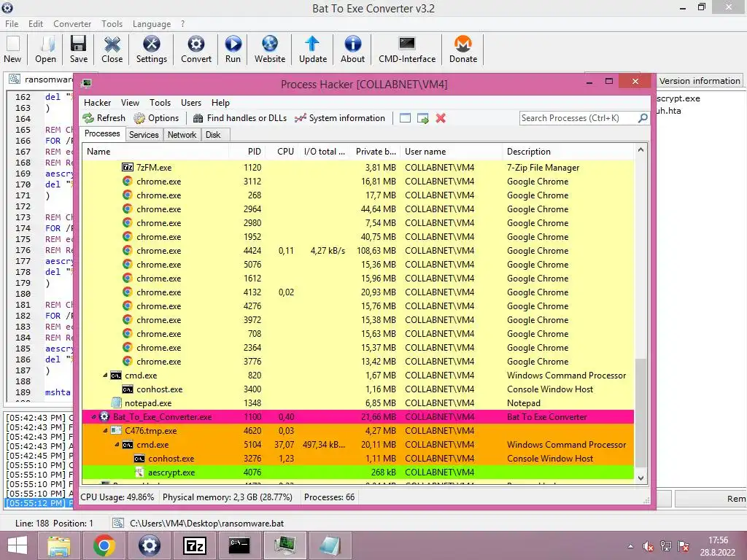Open the File menu in Bat To Exe
The width and height of the screenshot is (747, 560).
tap(12, 24)
